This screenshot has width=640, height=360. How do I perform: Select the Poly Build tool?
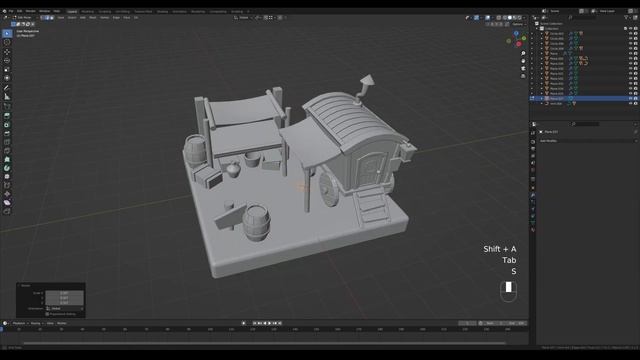(7, 160)
